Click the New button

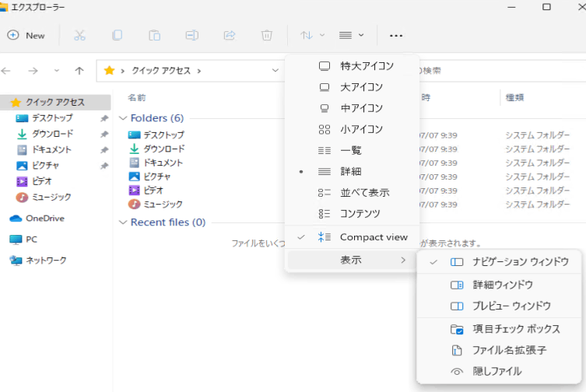pos(26,36)
